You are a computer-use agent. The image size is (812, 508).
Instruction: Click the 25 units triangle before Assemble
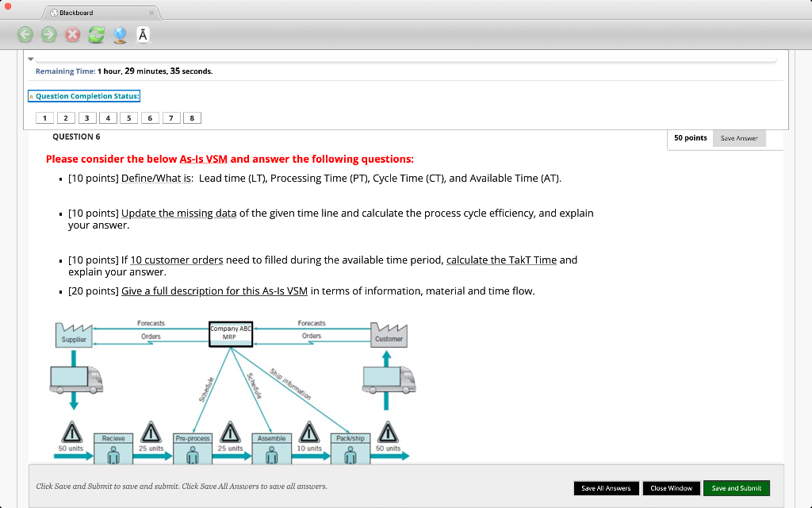[230, 433]
